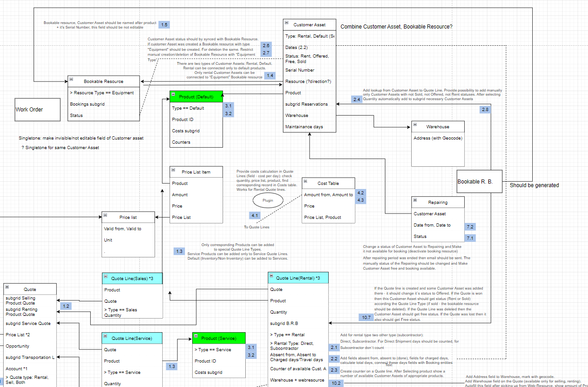The image size is (588, 387).
Task: Select 'Address (with Geocode)' row in Warehouse
Action: [438, 138]
